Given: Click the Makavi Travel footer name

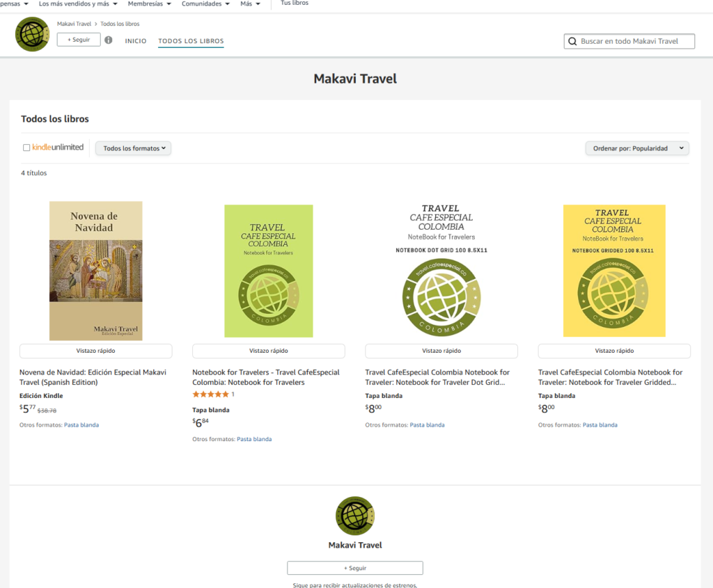Looking at the screenshot, I should pos(355,545).
